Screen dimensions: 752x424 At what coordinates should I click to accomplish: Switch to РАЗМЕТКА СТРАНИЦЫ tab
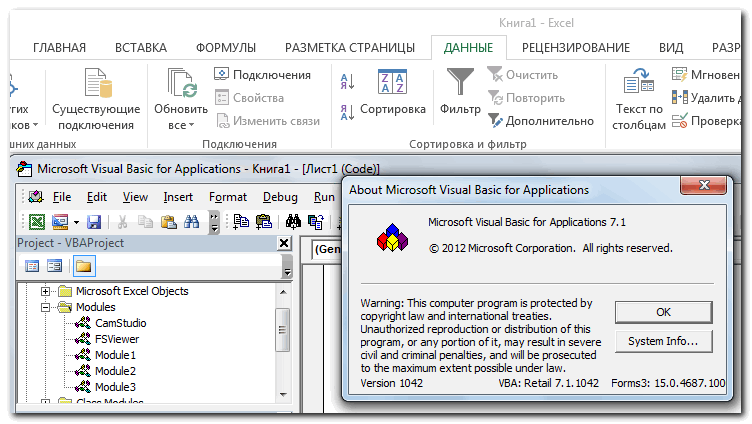click(350, 48)
